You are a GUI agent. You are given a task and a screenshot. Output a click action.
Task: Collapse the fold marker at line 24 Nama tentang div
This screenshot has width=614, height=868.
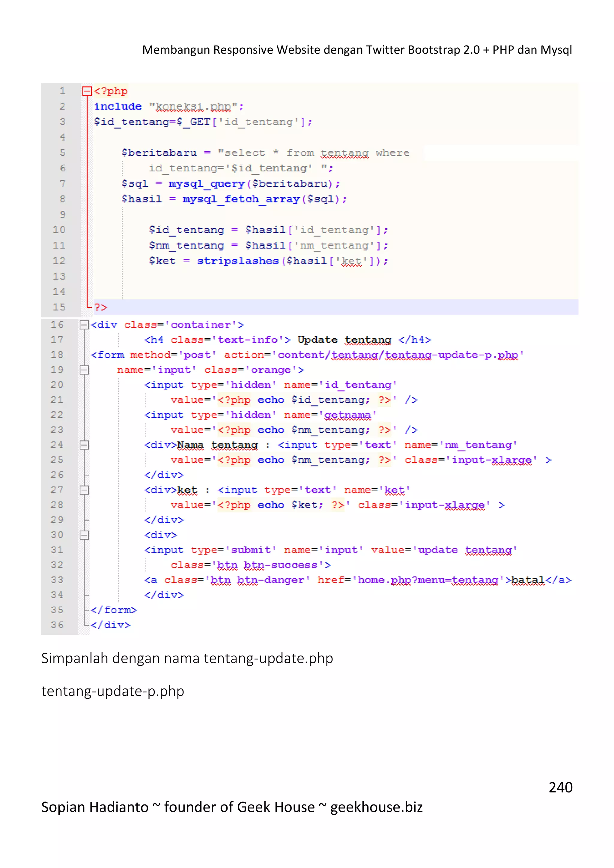coord(84,445)
